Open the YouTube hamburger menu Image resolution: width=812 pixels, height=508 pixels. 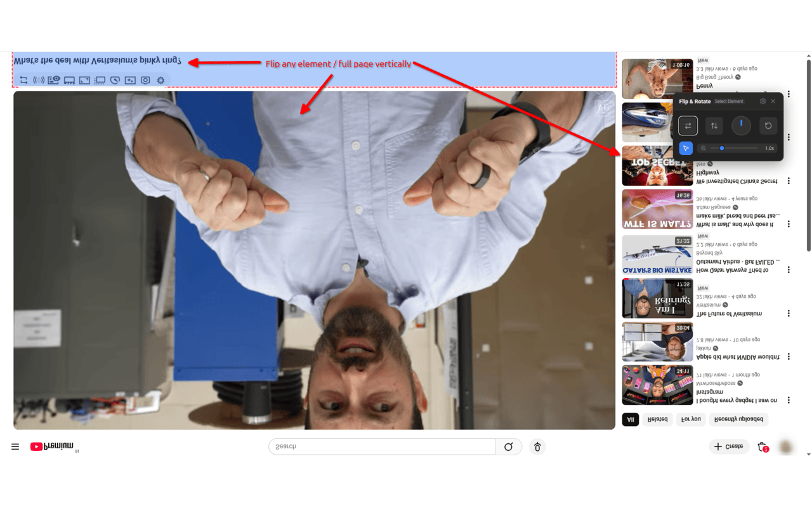pos(15,446)
